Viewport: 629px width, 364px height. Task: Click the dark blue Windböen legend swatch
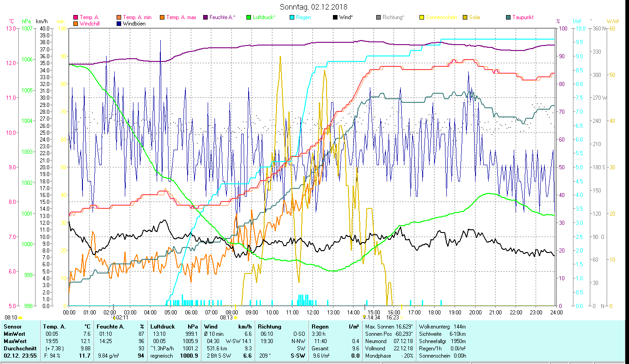click(x=119, y=24)
